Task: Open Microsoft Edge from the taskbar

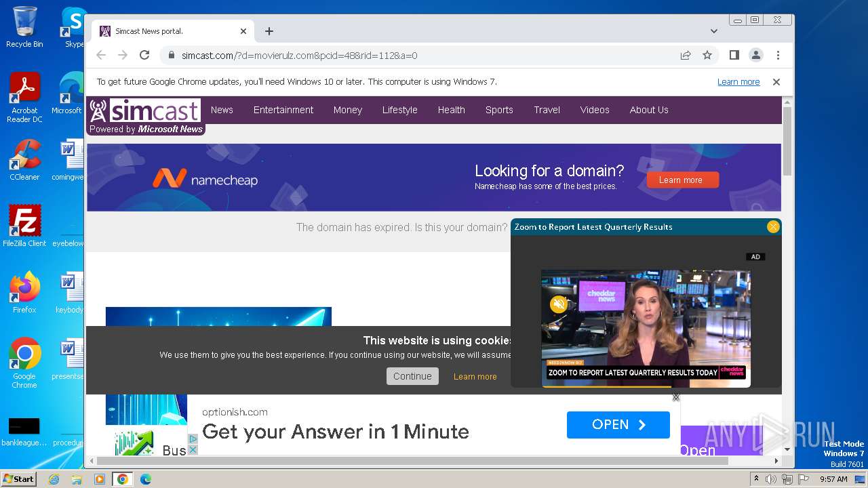Action: point(146,479)
